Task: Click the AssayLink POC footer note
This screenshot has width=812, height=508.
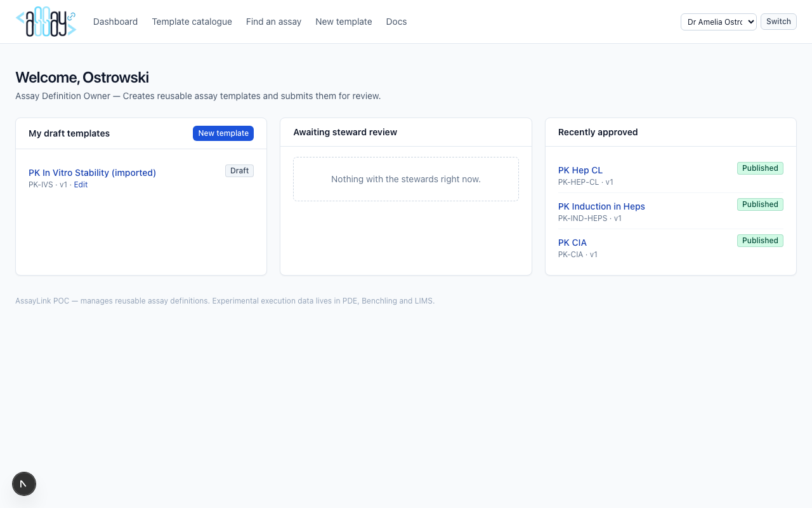Action: click(x=225, y=301)
